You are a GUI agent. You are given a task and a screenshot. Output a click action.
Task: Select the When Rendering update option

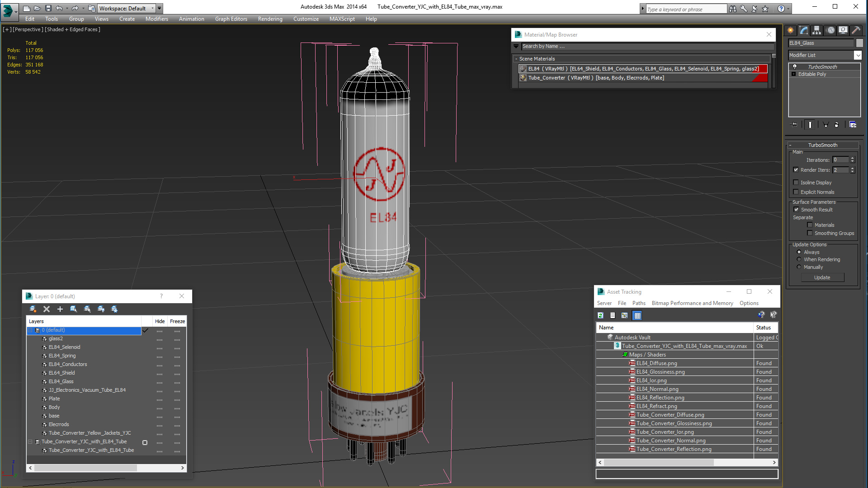coord(799,259)
